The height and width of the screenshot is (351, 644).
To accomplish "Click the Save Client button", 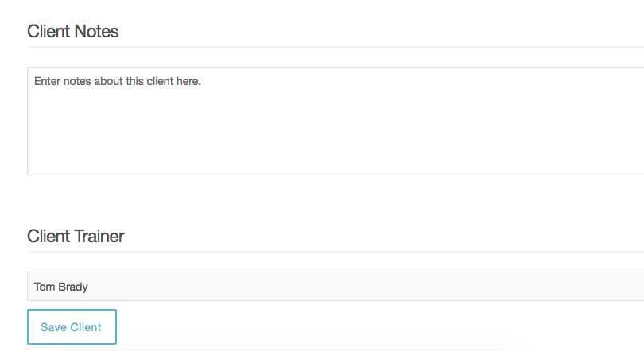I will 72,327.
